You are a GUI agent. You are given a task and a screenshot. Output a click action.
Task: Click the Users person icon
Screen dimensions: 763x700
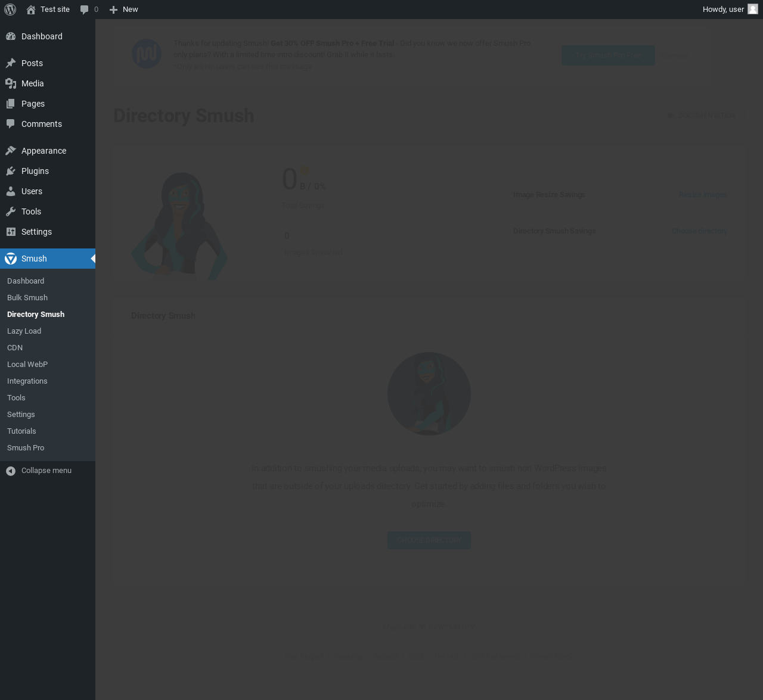[x=11, y=191]
